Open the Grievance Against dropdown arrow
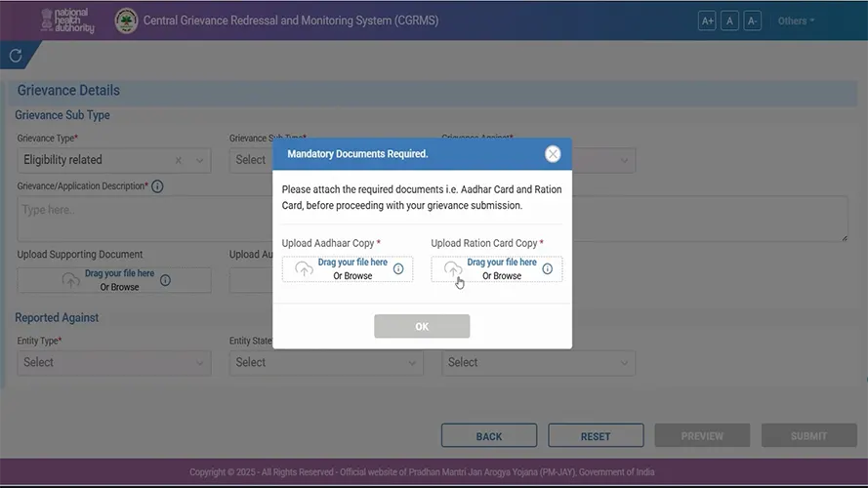868x488 pixels. 624,160
